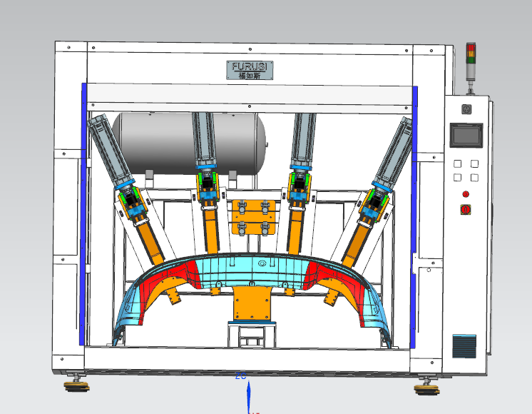Select the ventilation grille on control cabinet
Image resolution: width=532 pixels, height=414 pixels.
464,345
